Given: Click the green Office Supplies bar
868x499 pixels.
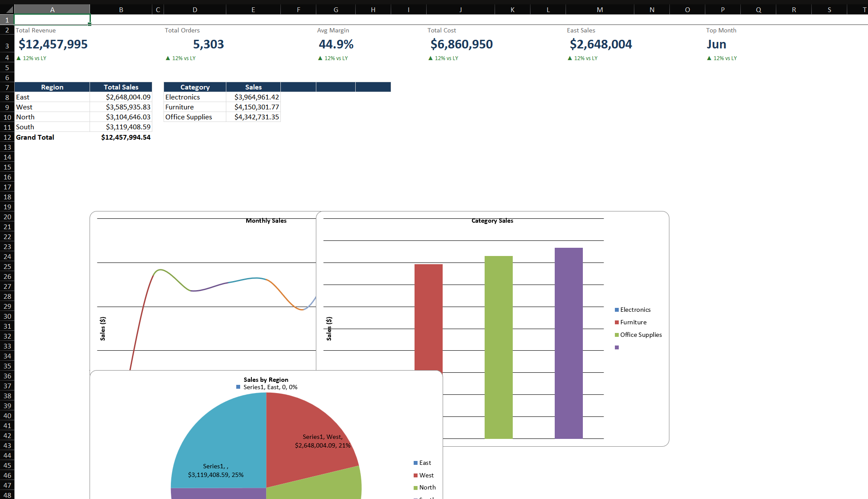Looking at the screenshot, I should click(x=498, y=347).
